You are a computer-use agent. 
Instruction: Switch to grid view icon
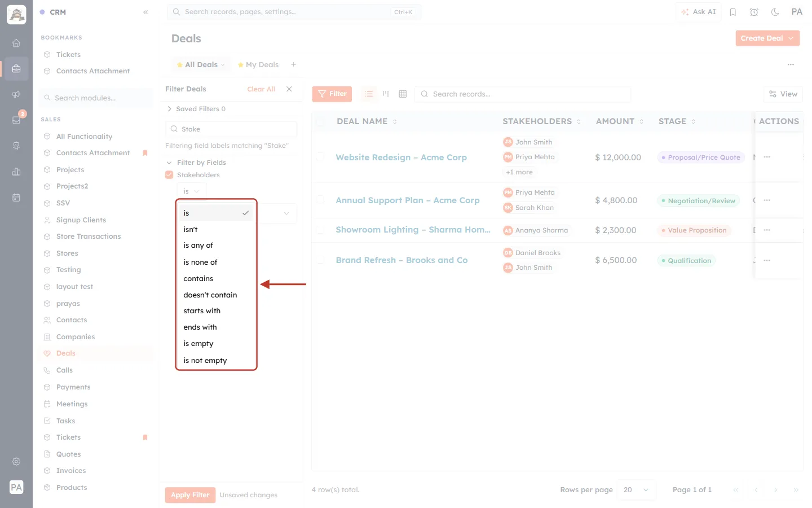pos(403,94)
